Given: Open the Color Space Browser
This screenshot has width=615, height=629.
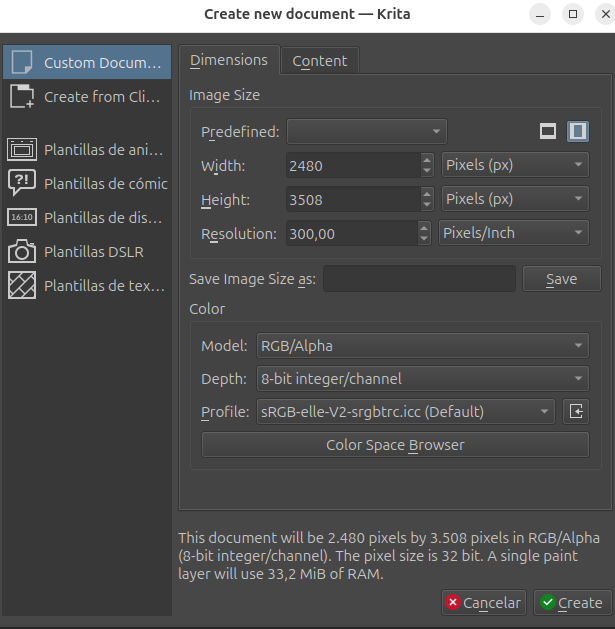Looking at the screenshot, I should click(x=395, y=444).
